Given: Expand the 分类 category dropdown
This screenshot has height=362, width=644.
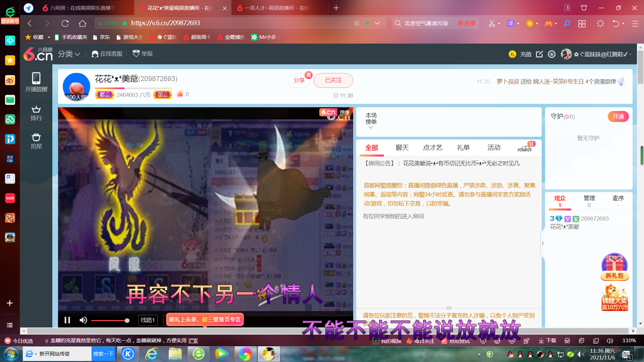Looking at the screenshot, I should click(69, 54).
